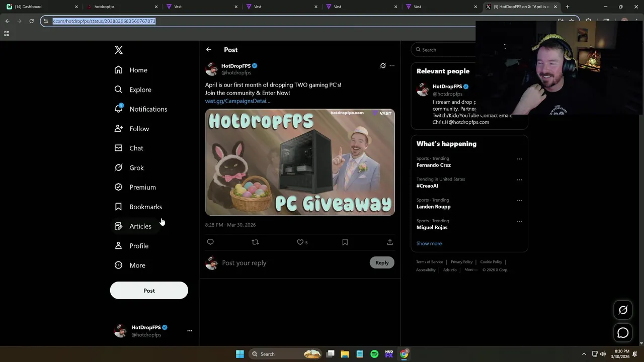644x362 pixels.
Task: Click the X logo in sidebar
Action: click(x=118, y=50)
